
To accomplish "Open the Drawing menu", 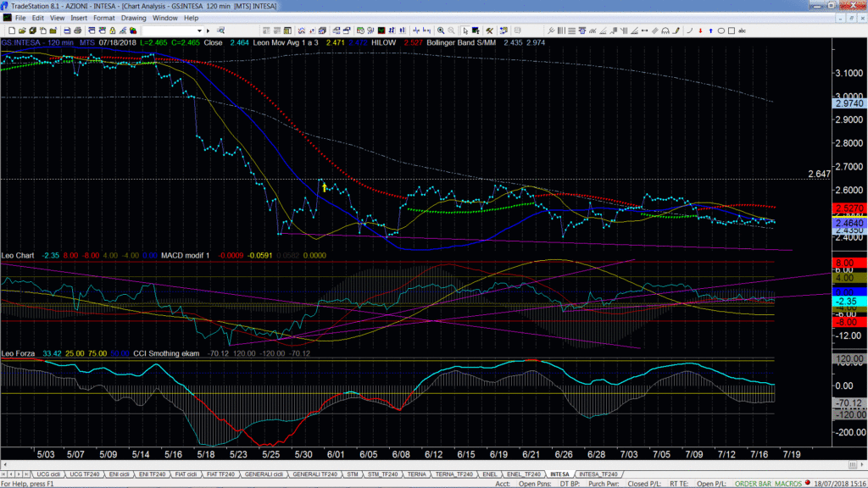I will point(133,19).
